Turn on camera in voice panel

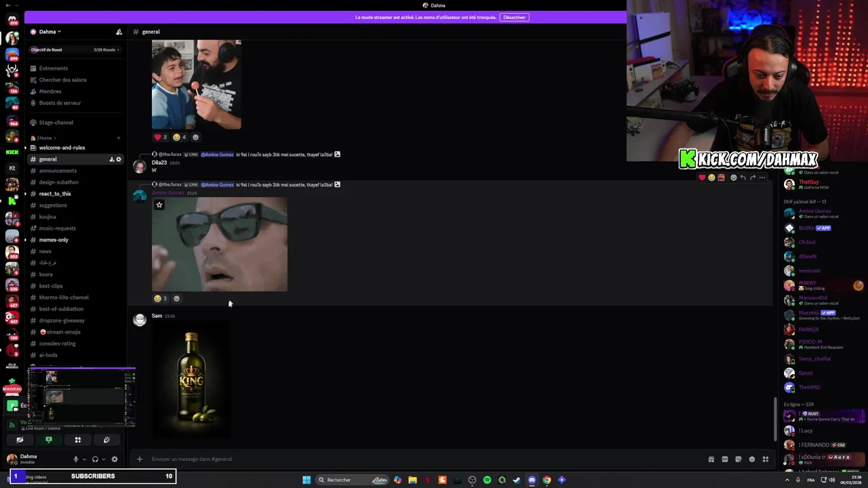coord(20,440)
